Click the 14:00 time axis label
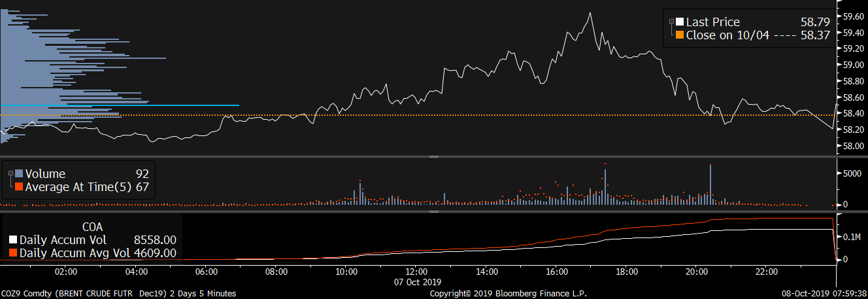This screenshot has width=868, height=299. [x=487, y=271]
